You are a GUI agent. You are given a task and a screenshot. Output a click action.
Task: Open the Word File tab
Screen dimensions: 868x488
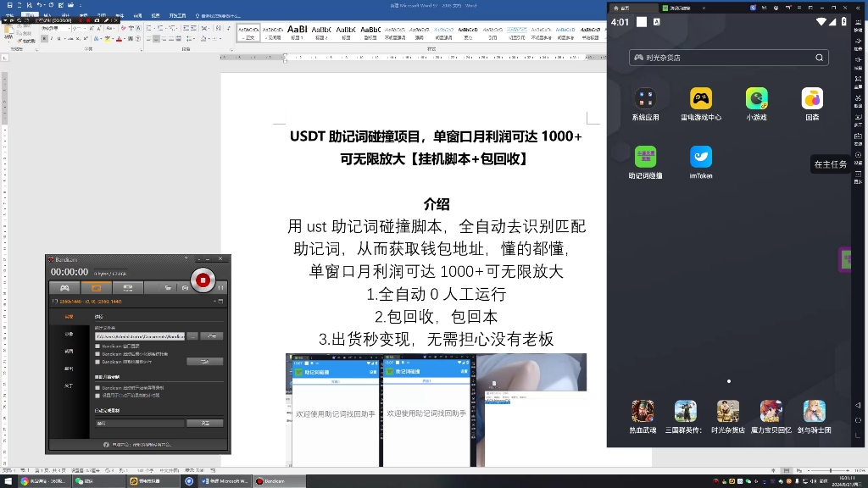pyautogui.click(x=9, y=15)
